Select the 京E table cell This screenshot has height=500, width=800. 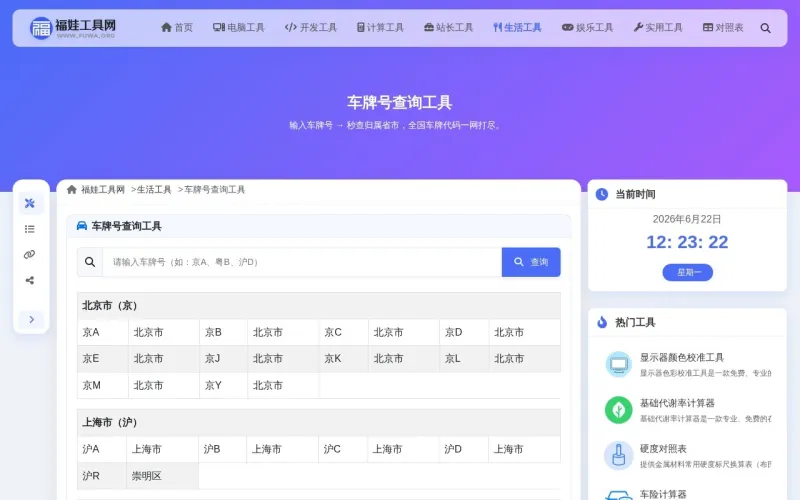click(x=103, y=359)
